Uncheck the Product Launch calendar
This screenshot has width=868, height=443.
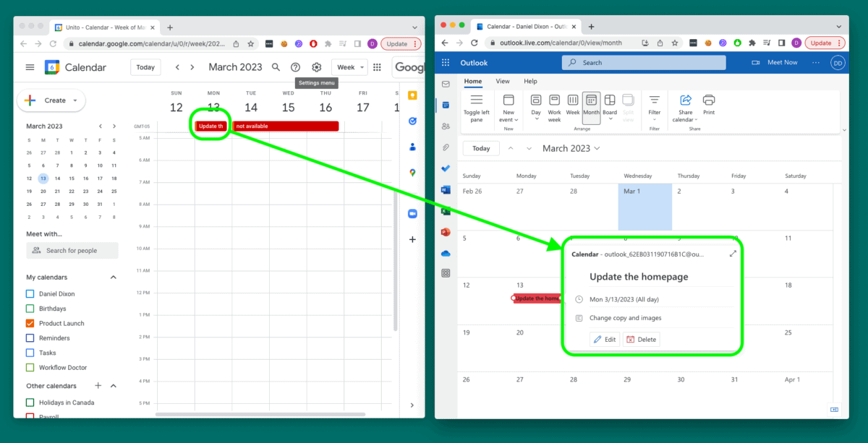coord(30,323)
